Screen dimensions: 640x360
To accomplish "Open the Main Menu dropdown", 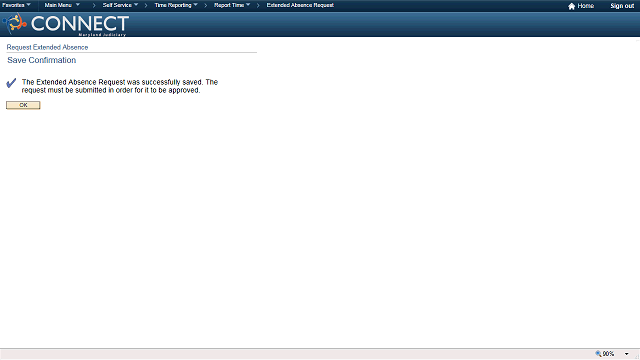I will pos(62,5).
